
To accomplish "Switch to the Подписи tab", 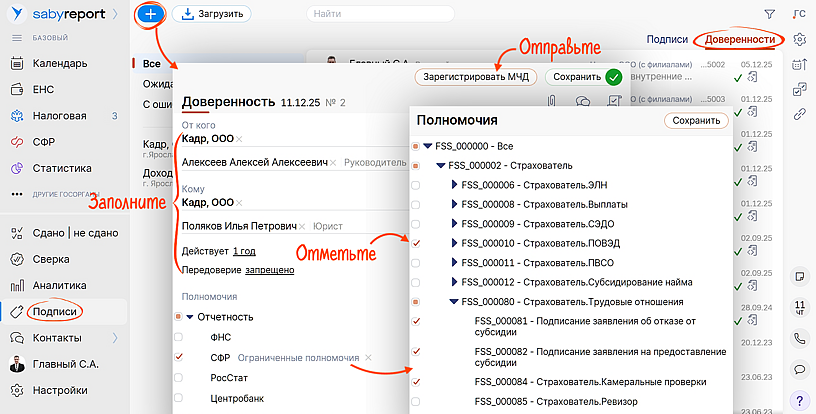I will 667,39.
